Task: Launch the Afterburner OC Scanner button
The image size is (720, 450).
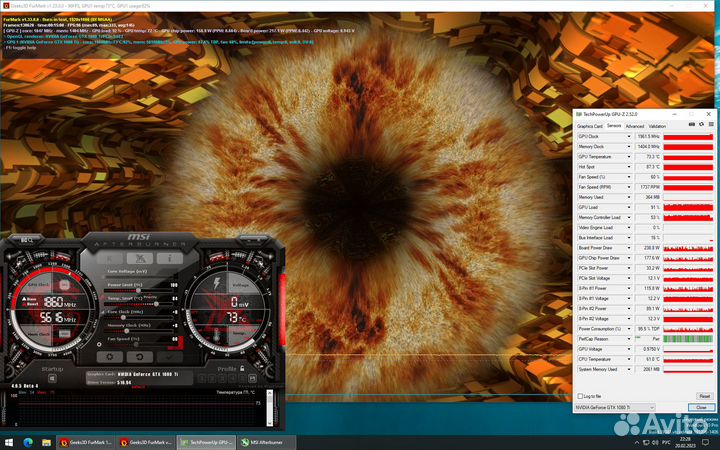Action: (140, 259)
